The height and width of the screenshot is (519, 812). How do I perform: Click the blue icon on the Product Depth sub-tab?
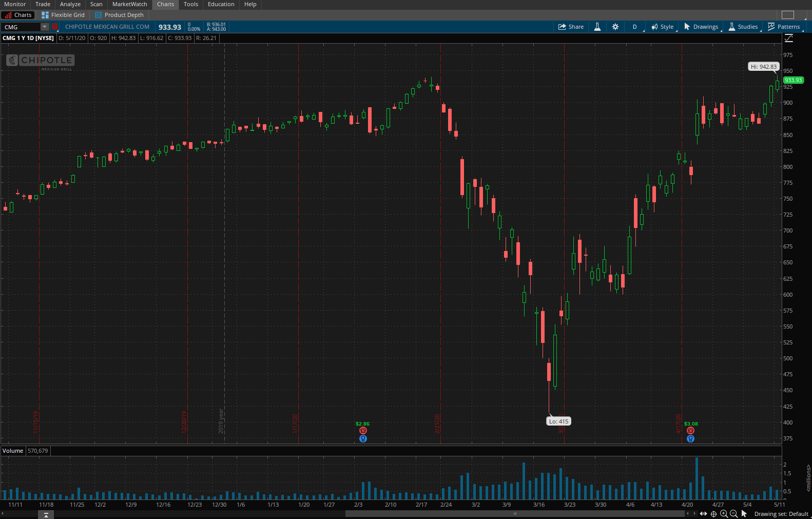pyautogui.click(x=99, y=15)
